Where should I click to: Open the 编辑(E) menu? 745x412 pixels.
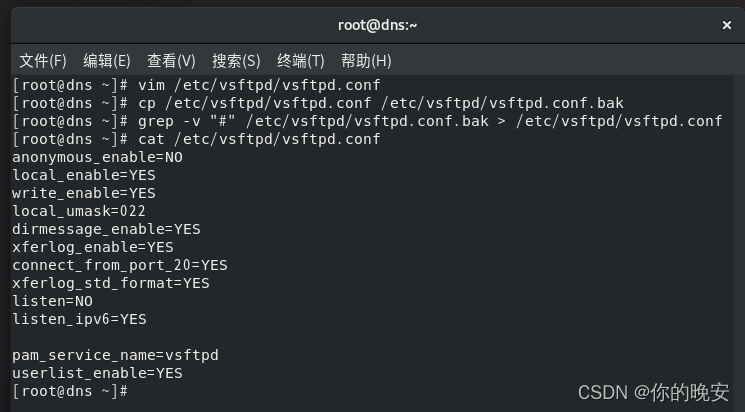107,61
